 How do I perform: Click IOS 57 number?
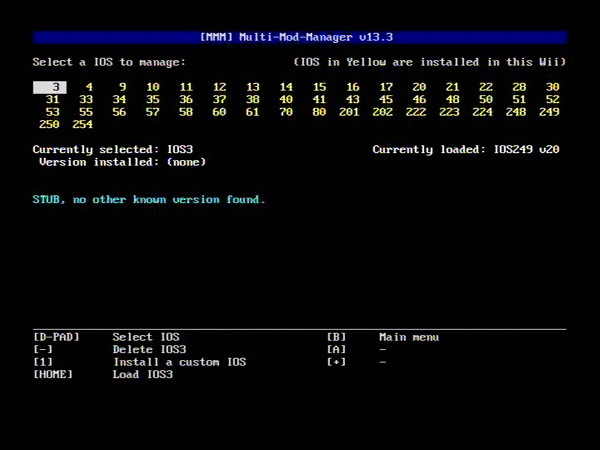click(x=153, y=112)
